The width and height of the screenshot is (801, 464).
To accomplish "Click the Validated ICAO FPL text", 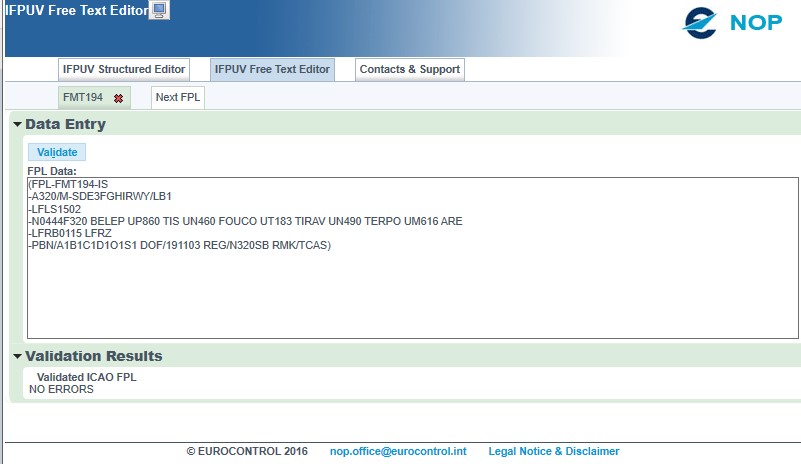I will 86,377.
